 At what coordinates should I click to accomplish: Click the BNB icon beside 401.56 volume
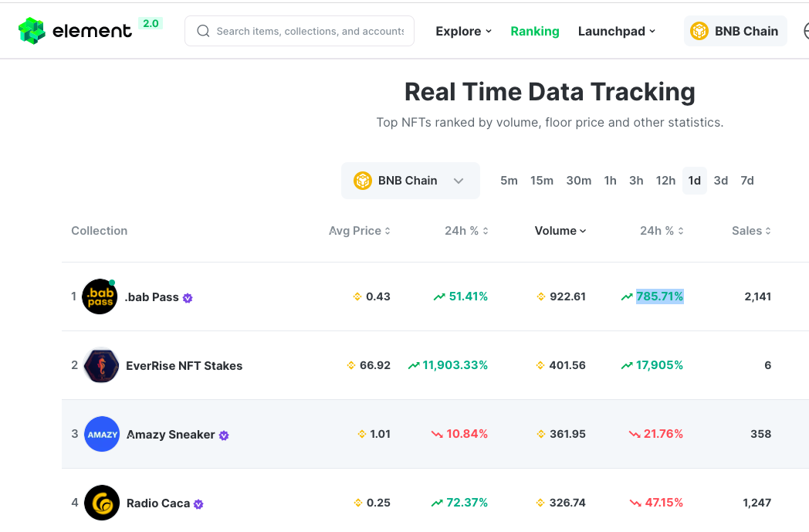coord(540,365)
